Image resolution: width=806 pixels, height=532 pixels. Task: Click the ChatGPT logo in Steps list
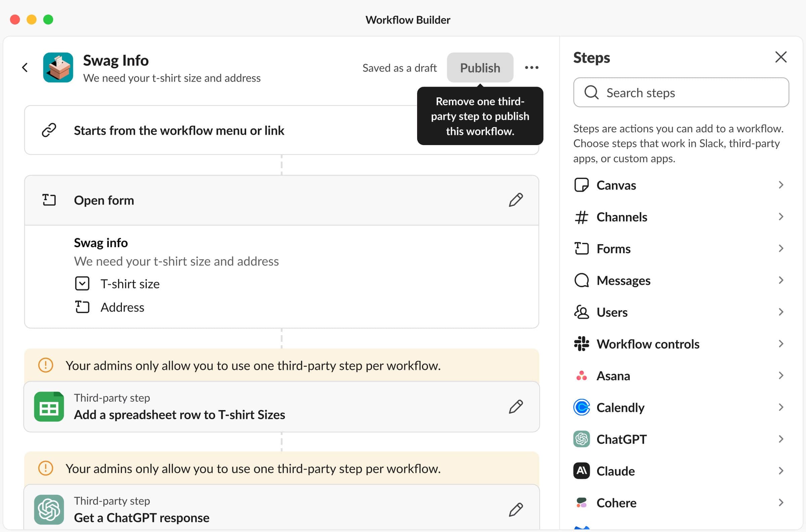581,439
